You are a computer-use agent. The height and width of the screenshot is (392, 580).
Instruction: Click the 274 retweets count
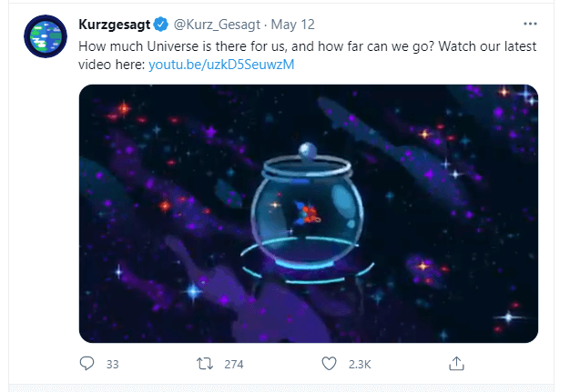(234, 365)
